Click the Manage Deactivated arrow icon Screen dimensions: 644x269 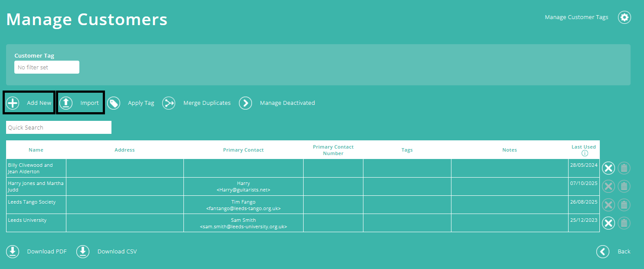coord(245,103)
